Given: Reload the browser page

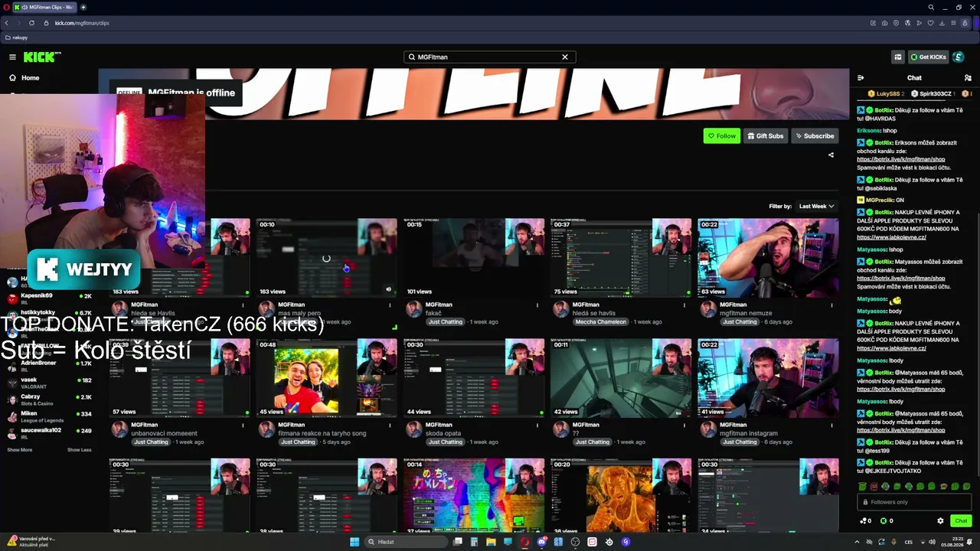Looking at the screenshot, I should tap(31, 23).
